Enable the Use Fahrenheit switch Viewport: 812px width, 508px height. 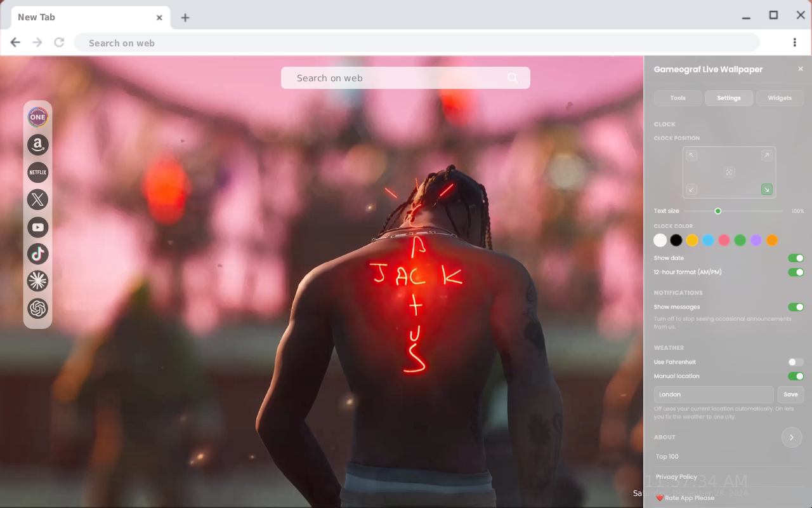[x=796, y=362]
